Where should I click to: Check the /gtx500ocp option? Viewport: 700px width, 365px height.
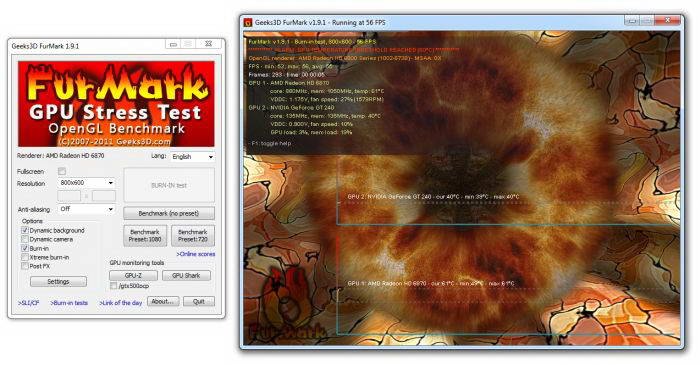[113, 286]
